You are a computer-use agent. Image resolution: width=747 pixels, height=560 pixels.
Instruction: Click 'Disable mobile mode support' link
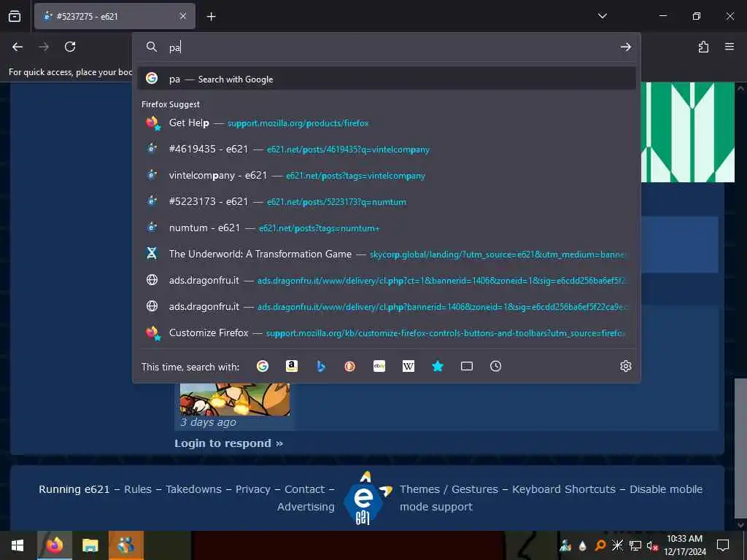(551, 497)
